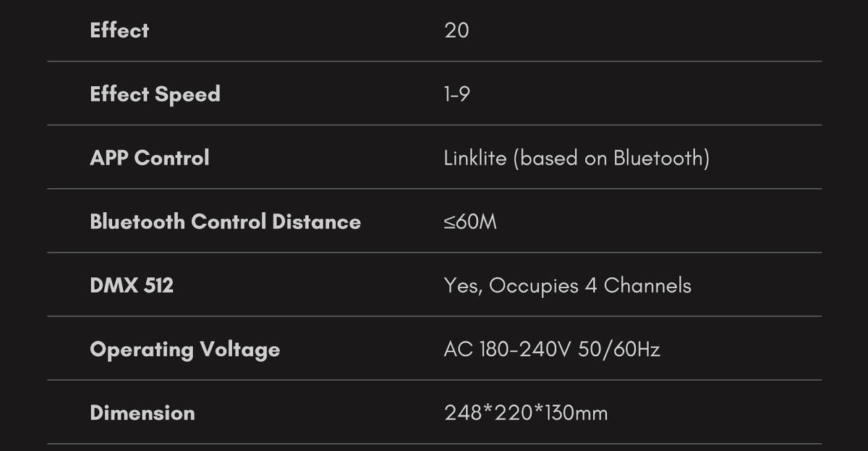
Task: Click the Effect label
Action: tap(119, 30)
